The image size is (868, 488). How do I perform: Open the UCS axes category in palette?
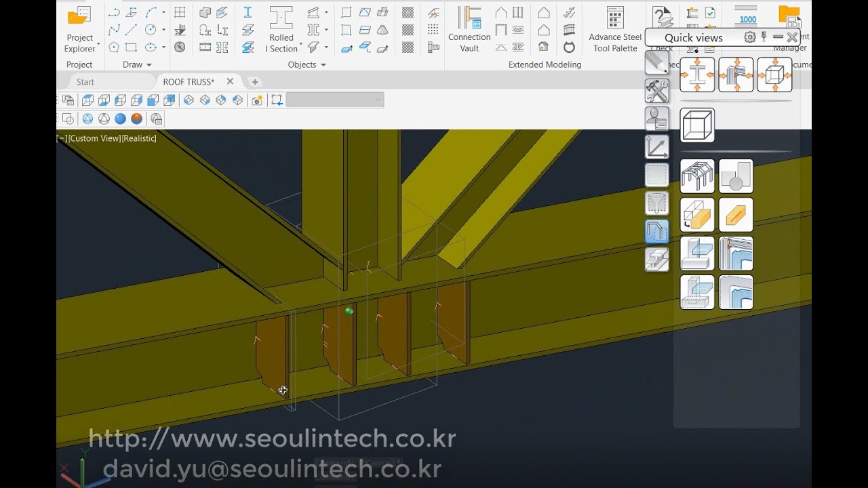pyautogui.click(x=656, y=147)
